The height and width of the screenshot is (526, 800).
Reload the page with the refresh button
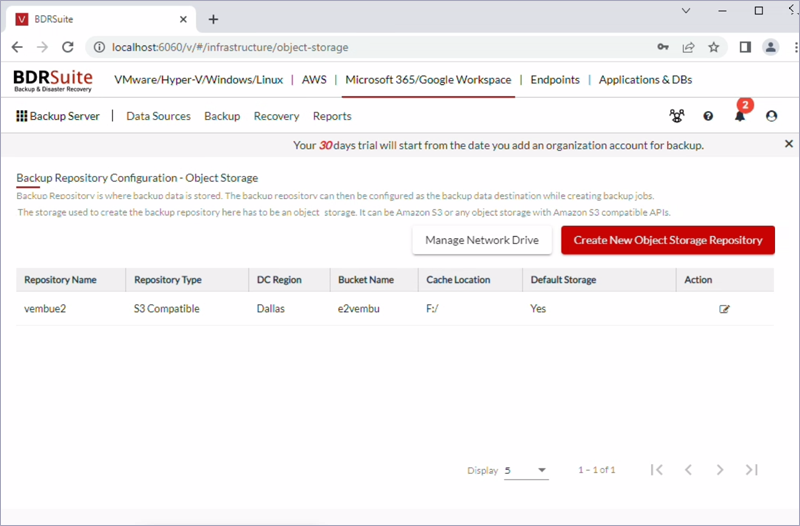(x=67, y=47)
